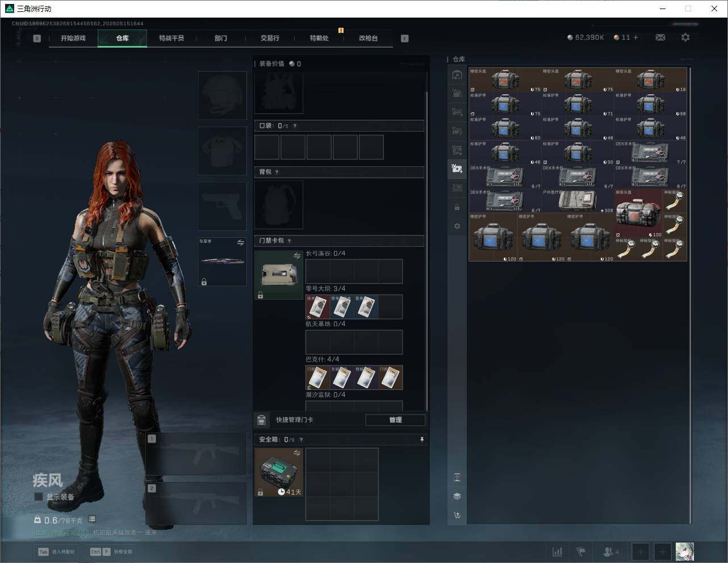Pin the safe box section

tap(422, 439)
